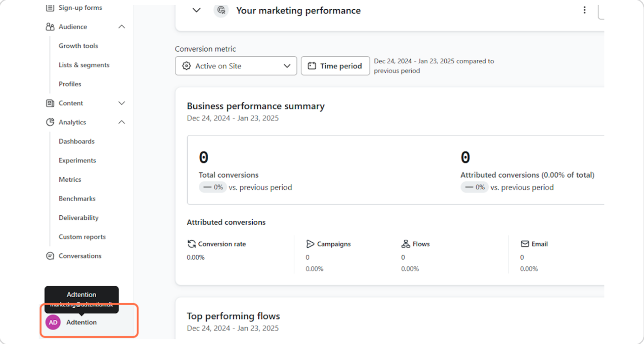Open Custom reports
This screenshot has width=644, height=344.
82,237
